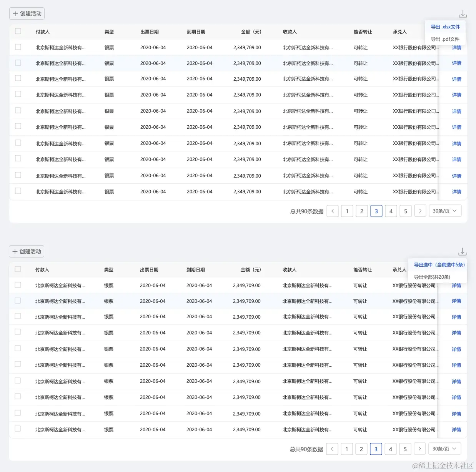Open 详情 link in third lower table row
This screenshot has height=472, width=476.
point(456,317)
